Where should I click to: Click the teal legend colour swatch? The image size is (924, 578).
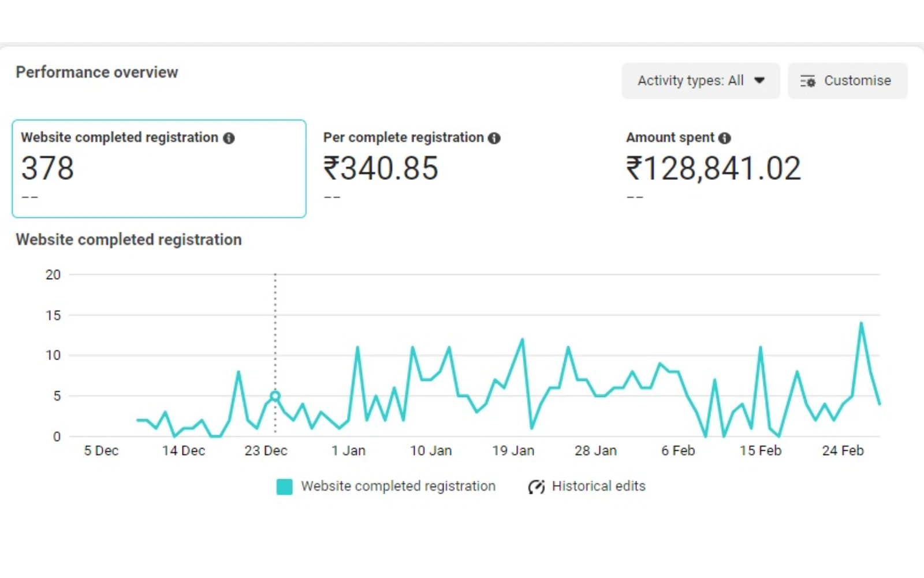[x=284, y=487]
